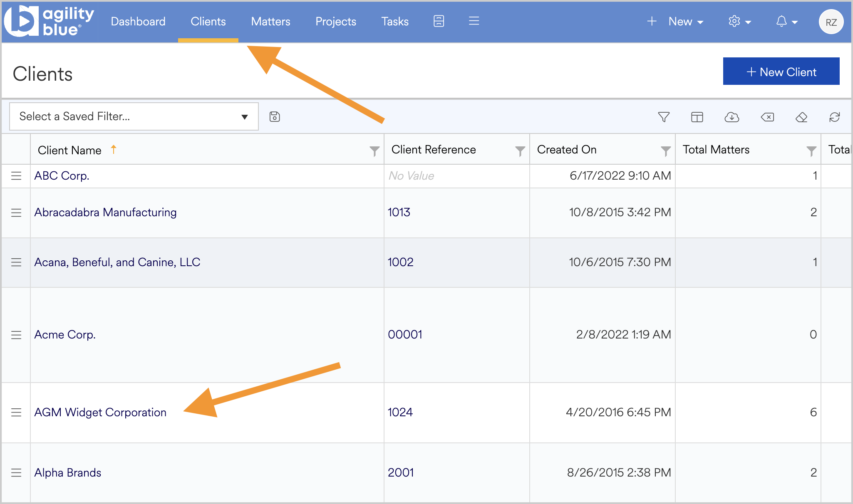The width and height of the screenshot is (853, 504).
Task: Open row menu for Acme Corp.
Action: click(x=16, y=335)
